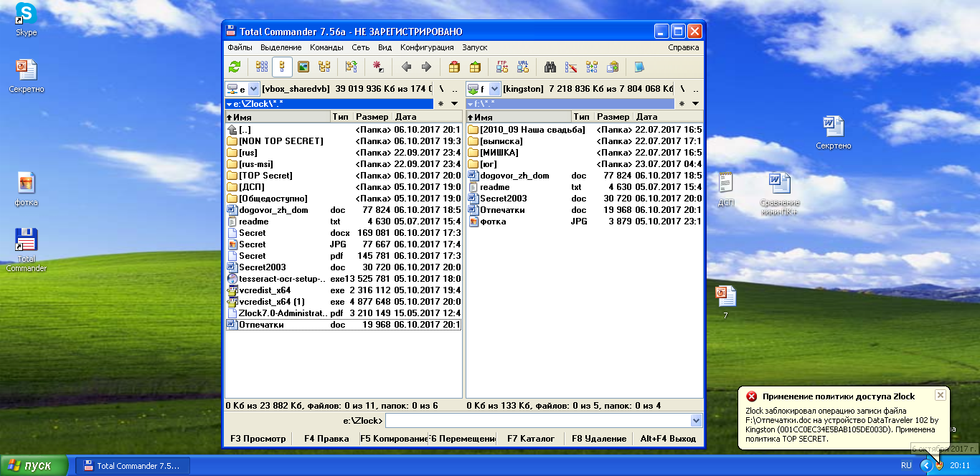Open the Конфигурация menu
Viewport: 980px width, 476px height.
pyautogui.click(x=427, y=47)
